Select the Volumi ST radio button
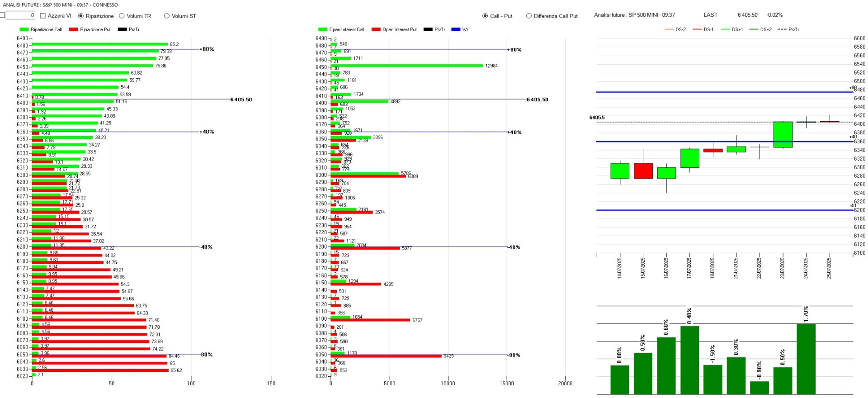868x398 pixels. click(167, 16)
